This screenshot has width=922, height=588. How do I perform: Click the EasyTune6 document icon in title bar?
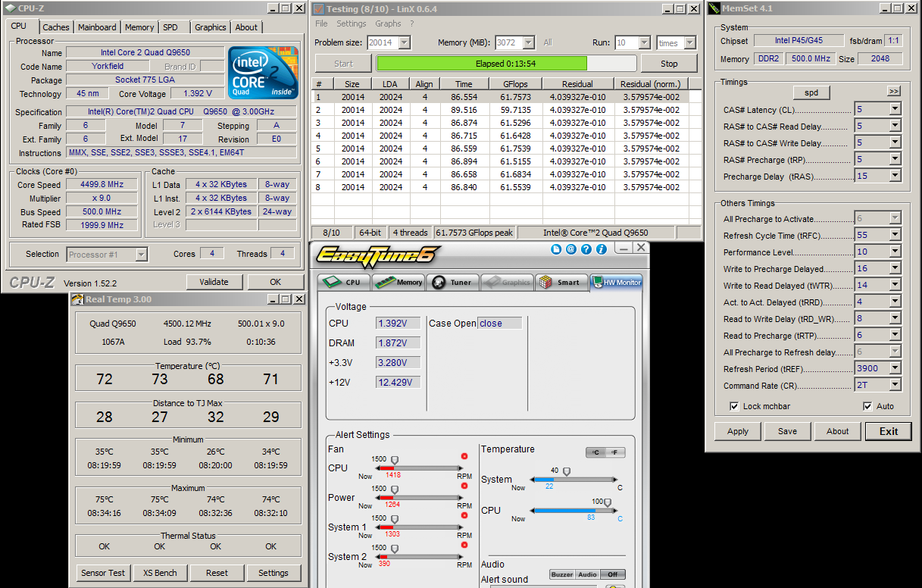tap(556, 249)
